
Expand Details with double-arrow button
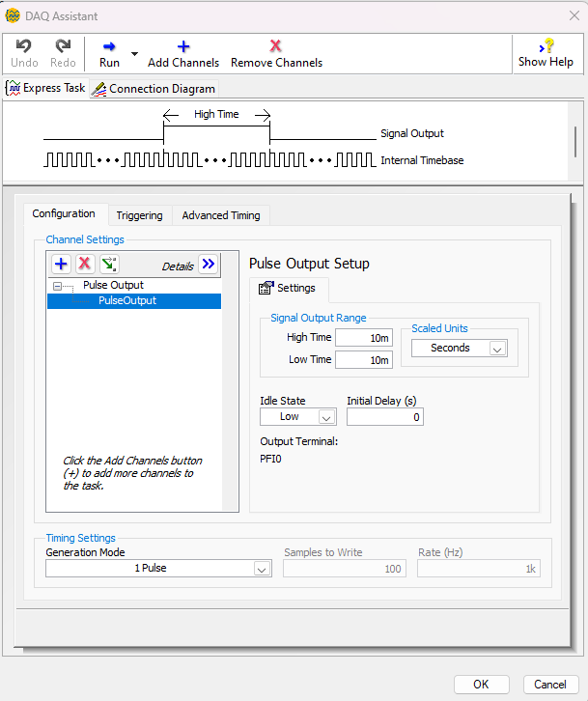[209, 265]
